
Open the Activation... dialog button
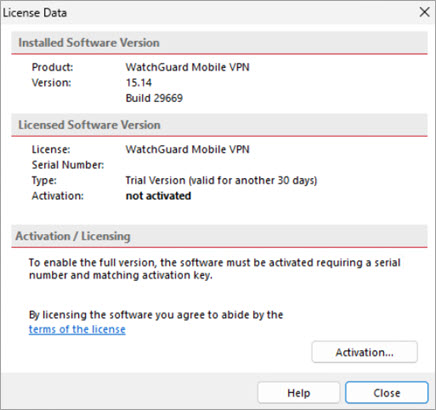click(364, 352)
